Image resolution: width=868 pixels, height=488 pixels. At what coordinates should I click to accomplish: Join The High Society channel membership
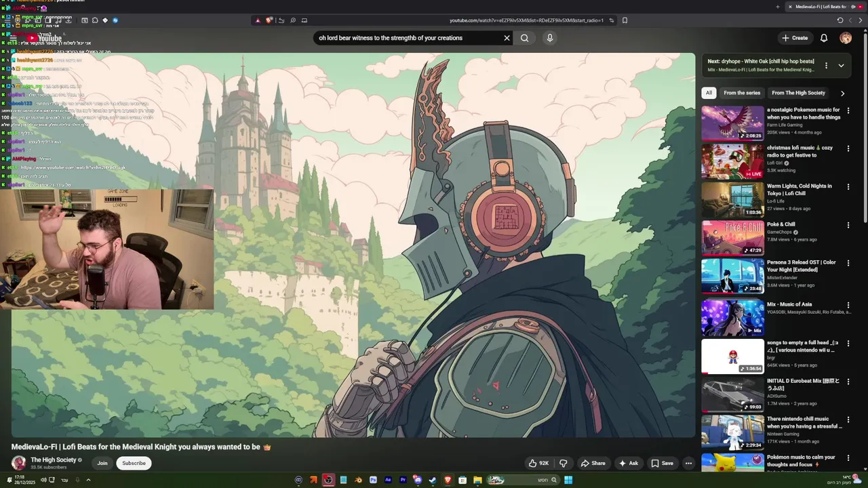[102, 463]
